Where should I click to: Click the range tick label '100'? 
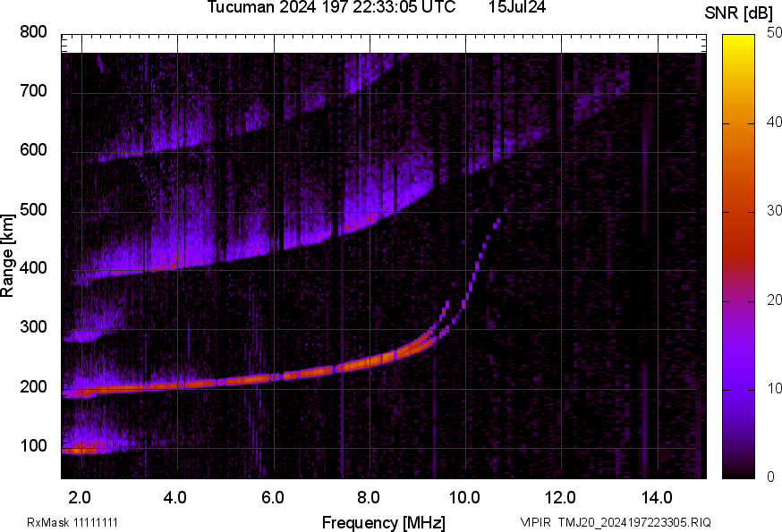coord(33,445)
